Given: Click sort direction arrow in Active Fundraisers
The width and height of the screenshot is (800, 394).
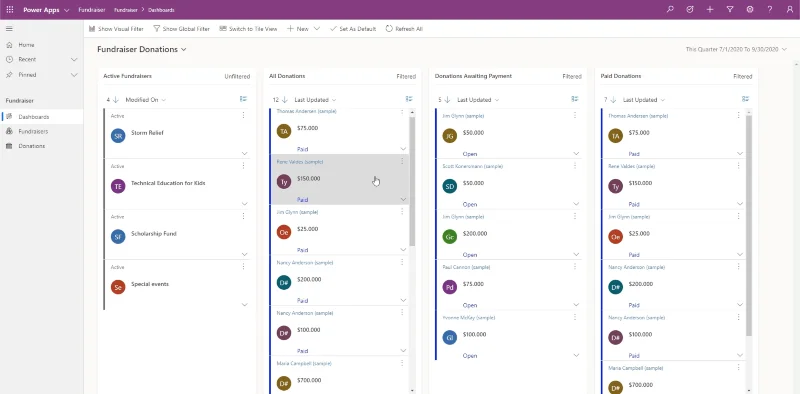Looking at the screenshot, I should pos(115,100).
